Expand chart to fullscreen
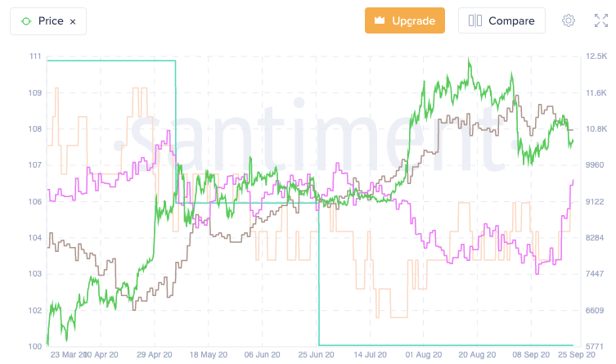 (600, 20)
